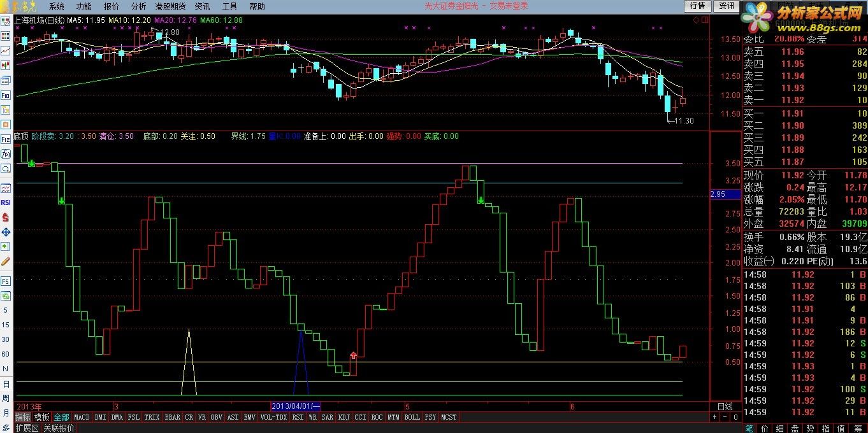This screenshot has height=433, width=868.
Task: Switch indicator to BOLL
Action: point(412,417)
